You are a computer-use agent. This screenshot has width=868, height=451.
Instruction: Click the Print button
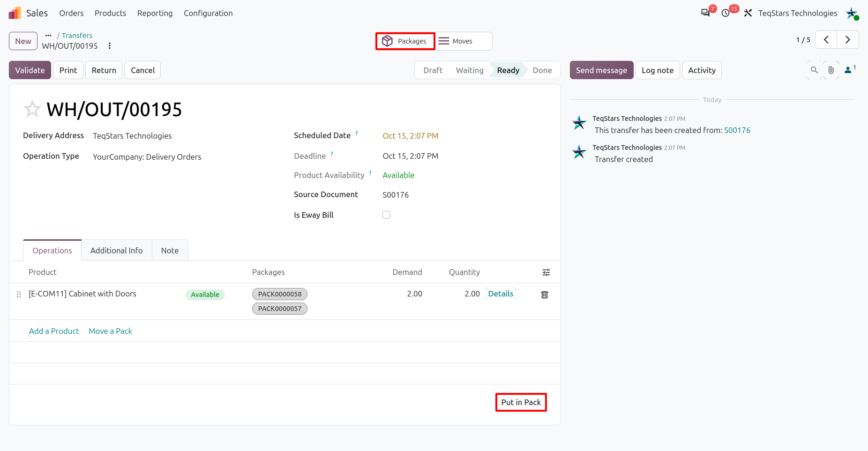pyautogui.click(x=68, y=70)
